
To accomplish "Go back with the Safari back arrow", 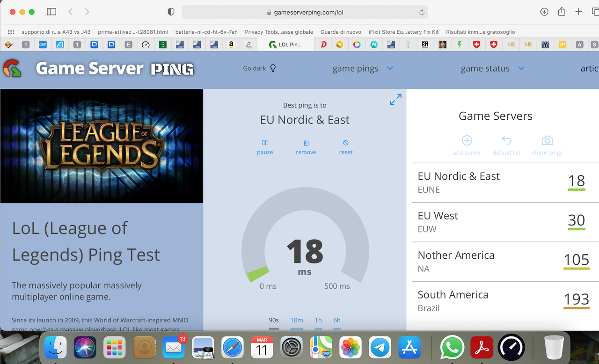I will coord(70,12).
